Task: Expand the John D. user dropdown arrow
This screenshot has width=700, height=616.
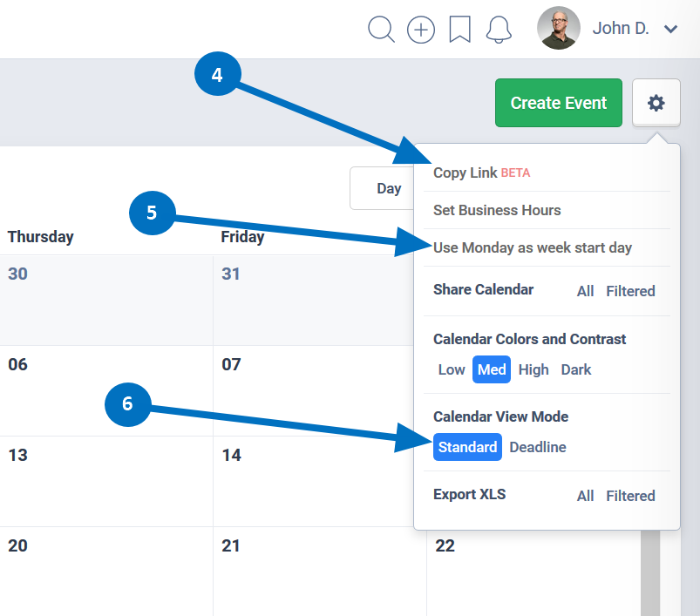Action: point(670,30)
